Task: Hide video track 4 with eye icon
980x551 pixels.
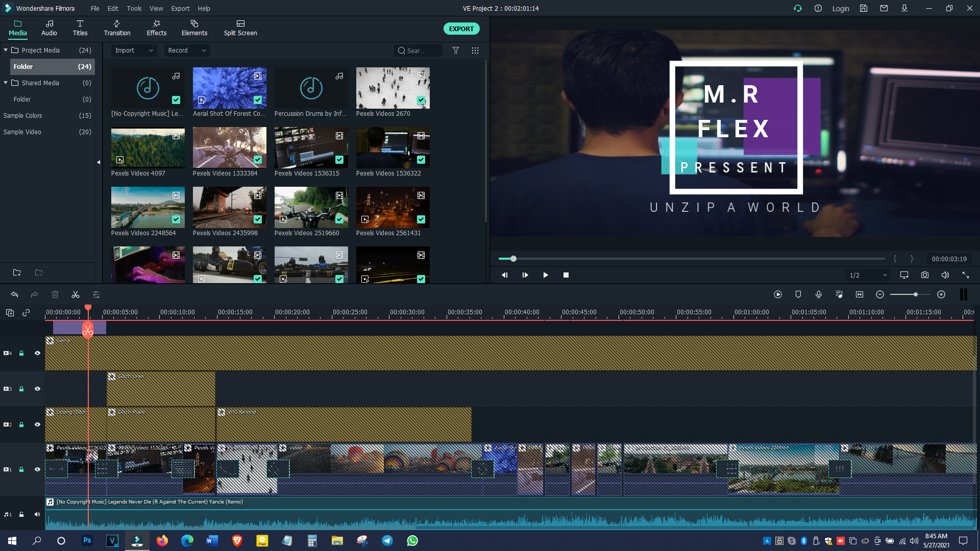Action: (x=37, y=353)
